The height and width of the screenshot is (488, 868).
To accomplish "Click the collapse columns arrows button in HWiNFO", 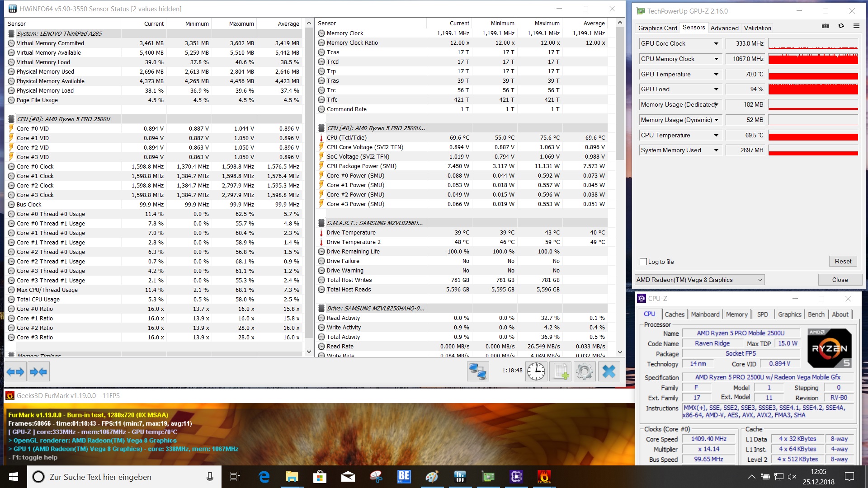I will 38,372.
